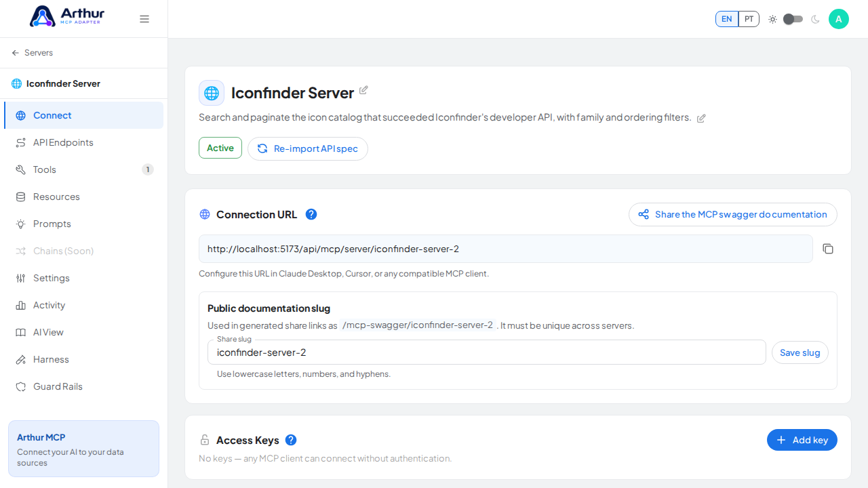The width and height of the screenshot is (868, 488).
Task: Share the MCP swagger documentation
Action: 733,214
